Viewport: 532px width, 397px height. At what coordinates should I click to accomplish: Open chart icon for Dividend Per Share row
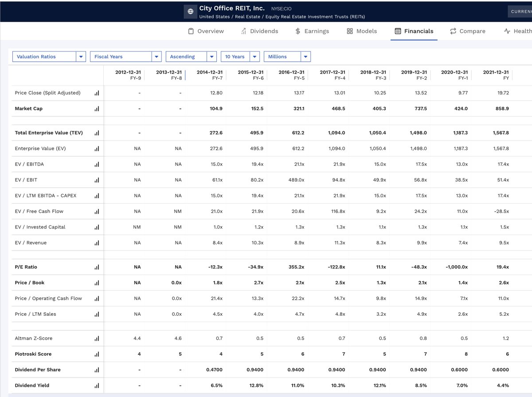97,370
